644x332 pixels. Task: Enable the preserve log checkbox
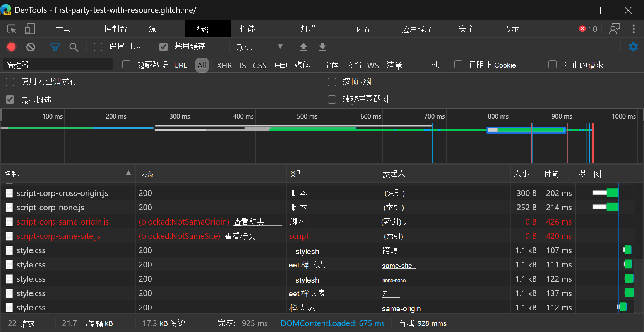pyautogui.click(x=98, y=47)
